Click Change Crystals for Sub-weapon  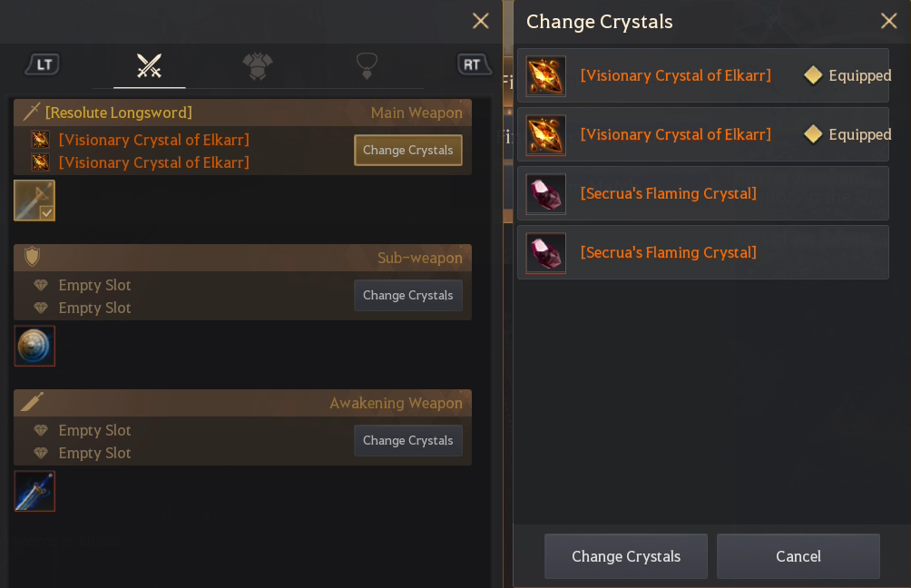tap(407, 295)
